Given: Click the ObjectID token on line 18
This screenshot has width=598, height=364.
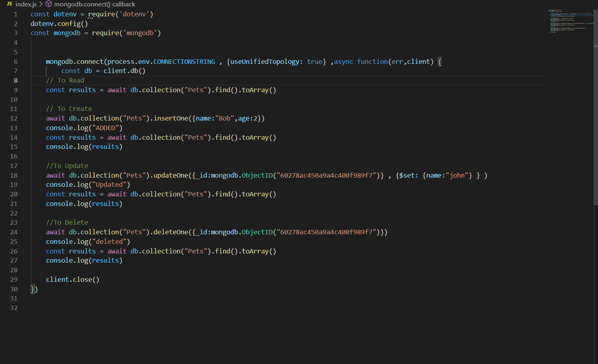Looking at the screenshot, I should (257, 175).
